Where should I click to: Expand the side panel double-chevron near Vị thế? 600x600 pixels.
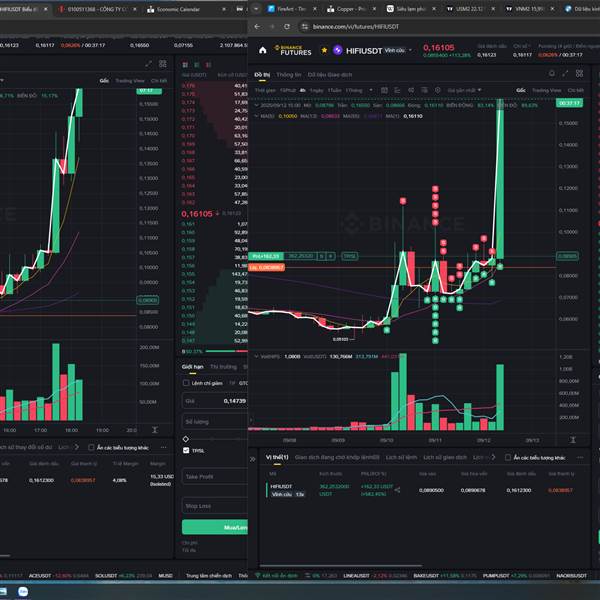point(253,459)
